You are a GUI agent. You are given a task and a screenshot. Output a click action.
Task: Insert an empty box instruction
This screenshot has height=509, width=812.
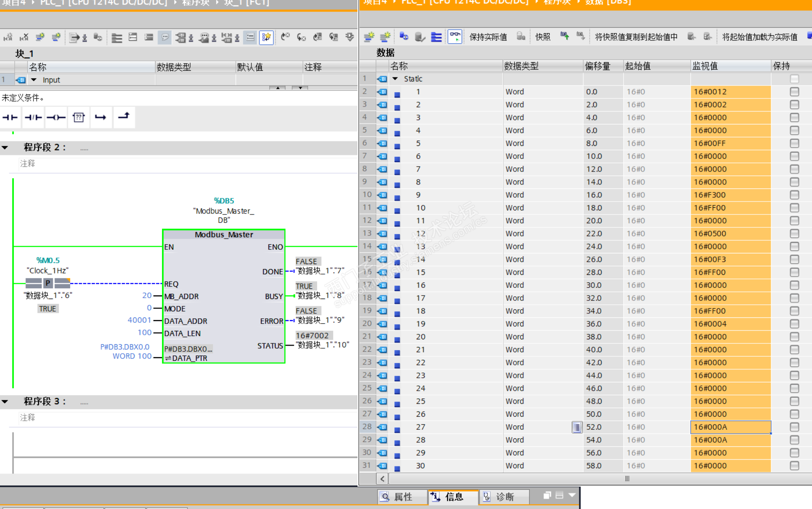pyautogui.click(x=79, y=118)
